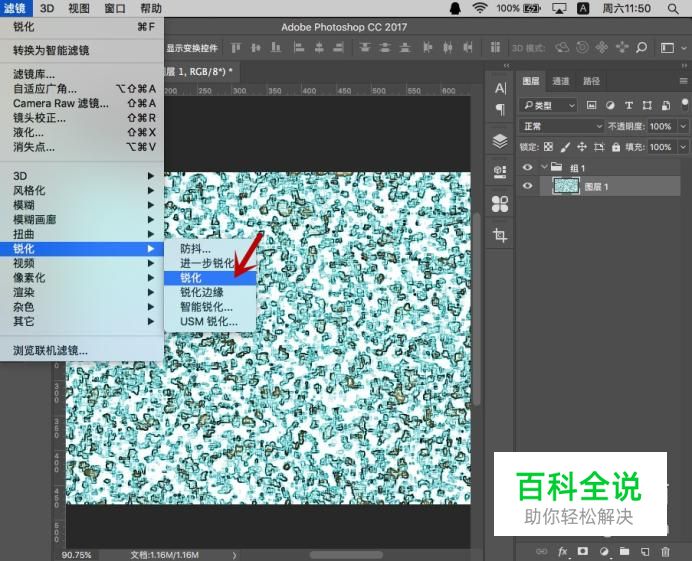Filter layers by pixel layers icon
This screenshot has width=692, height=561.
pos(591,105)
